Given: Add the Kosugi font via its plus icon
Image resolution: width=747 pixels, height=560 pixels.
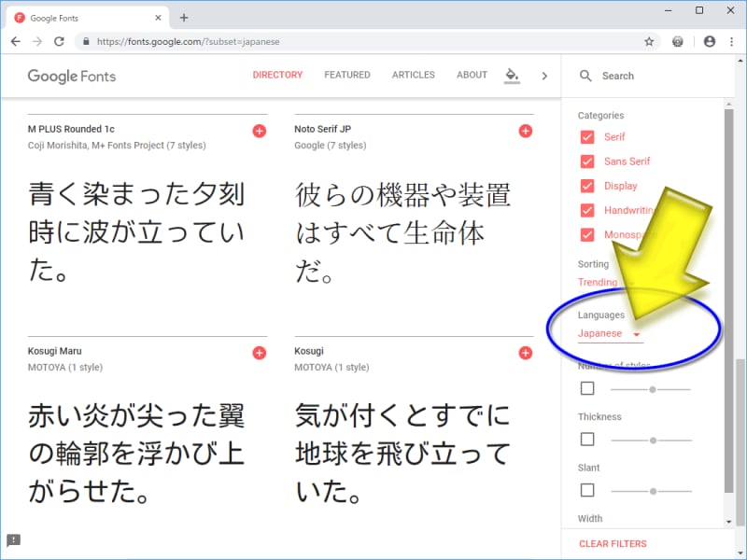Looking at the screenshot, I should (x=525, y=353).
